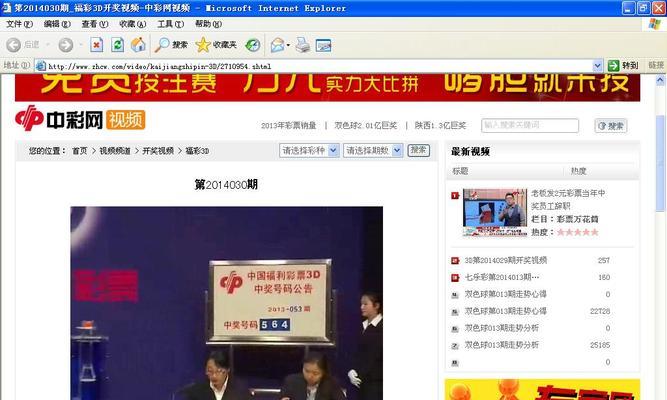
Task: Go to Home page icon
Action: (138, 45)
